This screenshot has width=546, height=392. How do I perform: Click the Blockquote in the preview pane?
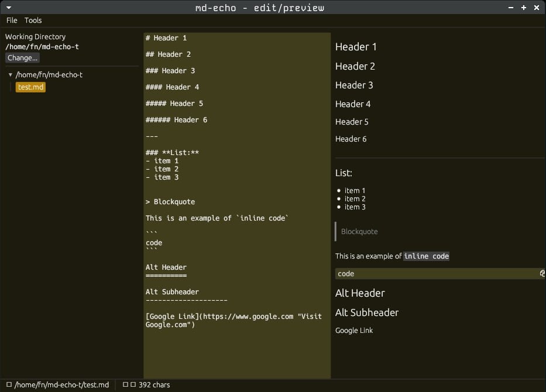click(359, 232)
